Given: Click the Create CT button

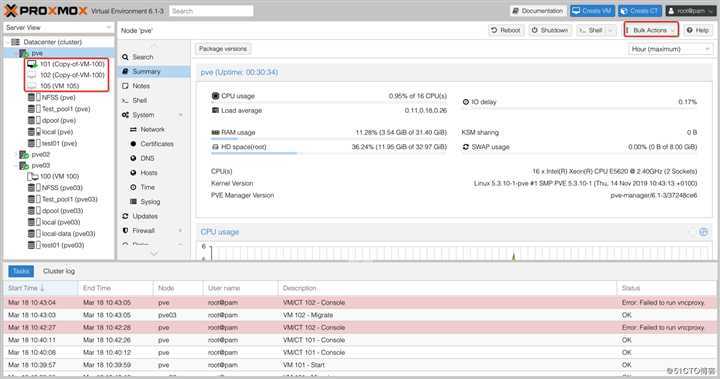Looking at the screenshot, I should point(639,11).
